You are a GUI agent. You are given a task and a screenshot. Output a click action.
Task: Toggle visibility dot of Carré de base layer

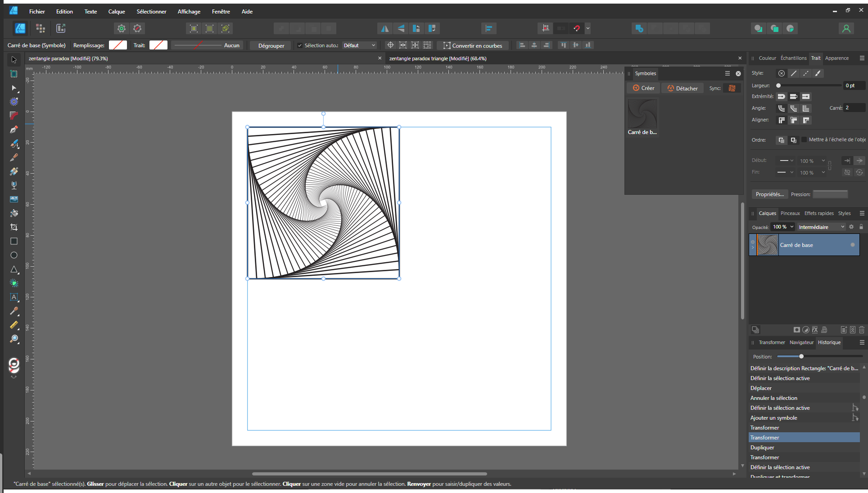[852, 245]
